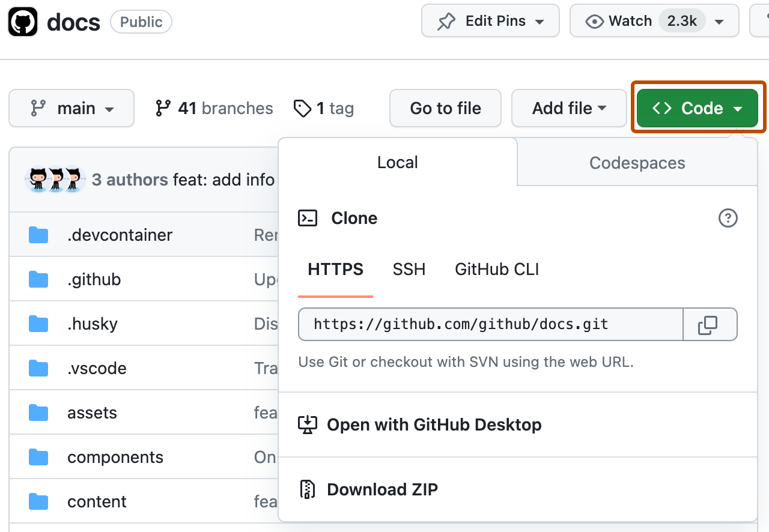Click the pin icon on Edit Pins
Image resolution: width=769 pixels, height=532 pixels.
click(x=445, y=20)
